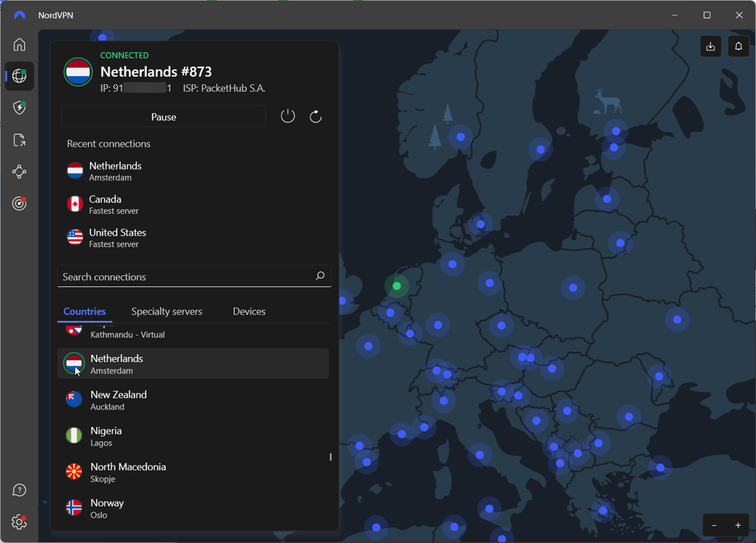Connect to New Zealand Auckland

193,400
